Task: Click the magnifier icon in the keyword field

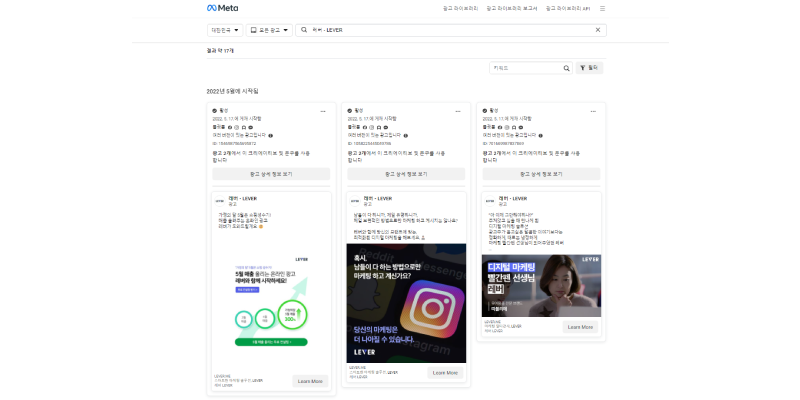Action: pyautogui.click(x=566, y=68)
